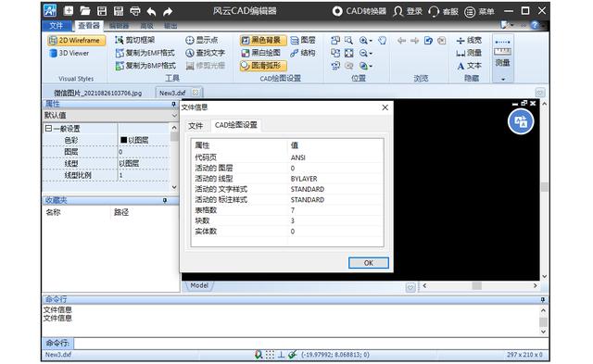Pin the 属性 panel
Screen dimensions: 593x364
click(x=173, y=104)
